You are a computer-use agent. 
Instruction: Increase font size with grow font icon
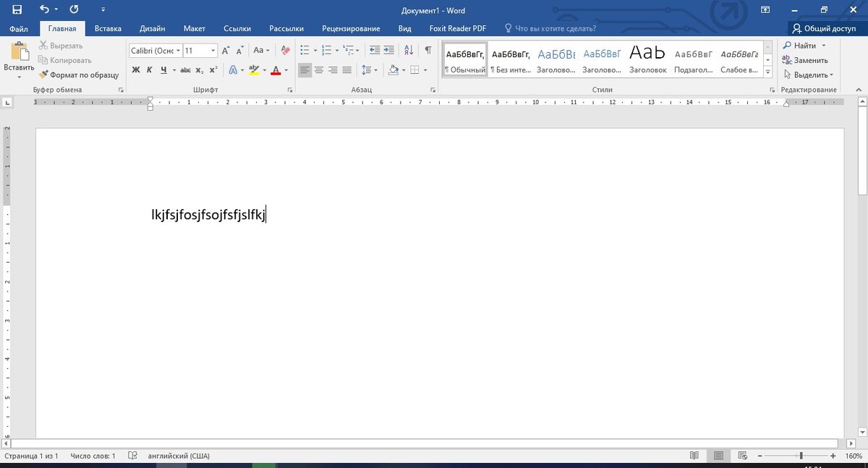click(226, 51)
